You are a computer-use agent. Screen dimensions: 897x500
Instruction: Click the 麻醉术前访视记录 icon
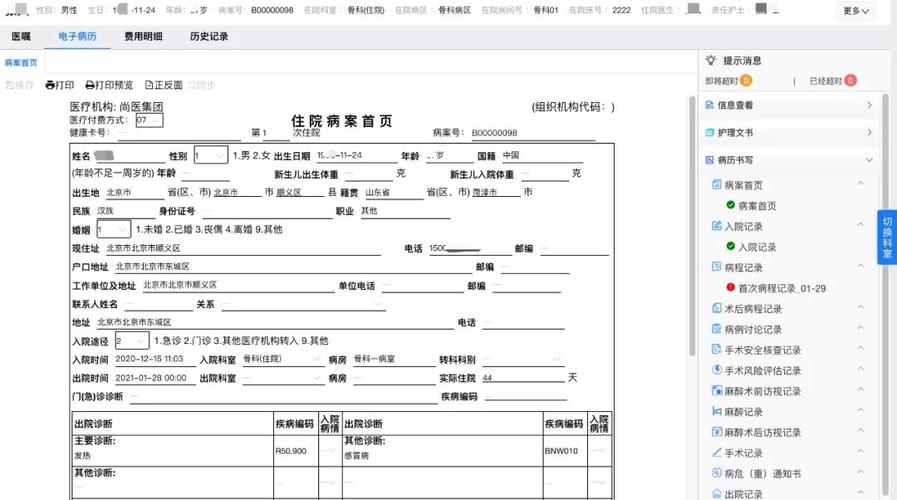pos(716,390)
